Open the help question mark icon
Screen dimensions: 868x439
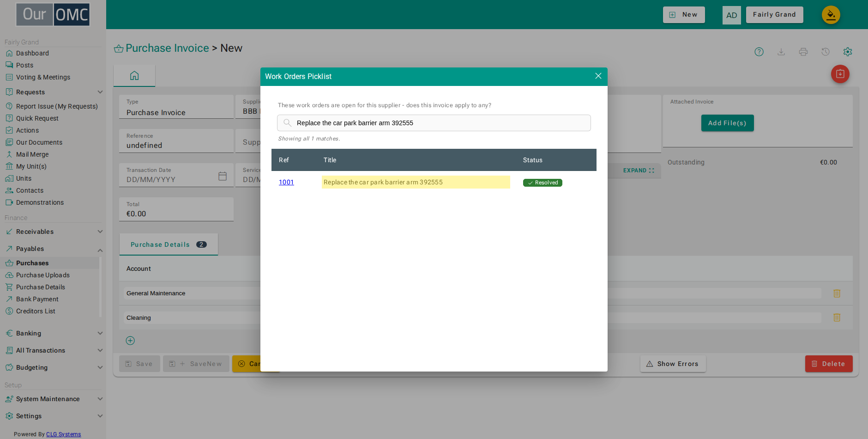coord(759,52)
